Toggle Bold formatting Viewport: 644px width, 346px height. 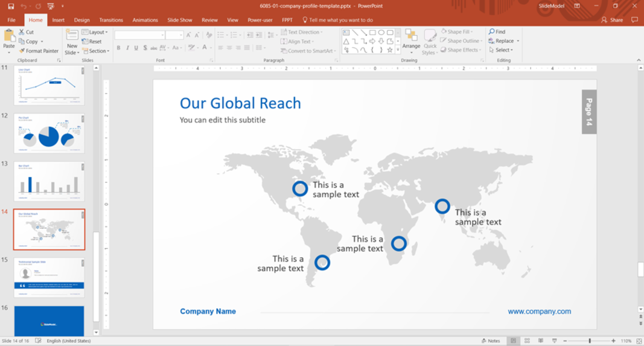[x=118, y=48]
